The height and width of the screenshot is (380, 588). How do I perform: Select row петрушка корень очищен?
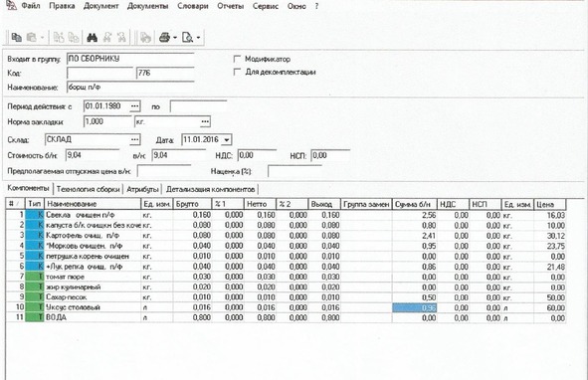click(287, 257)
